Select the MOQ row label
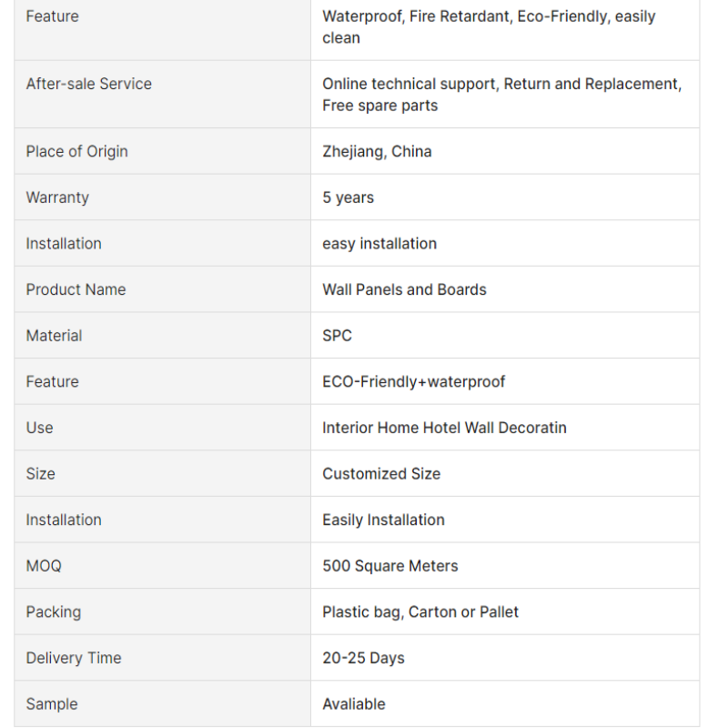 click(x=44, y=565)
